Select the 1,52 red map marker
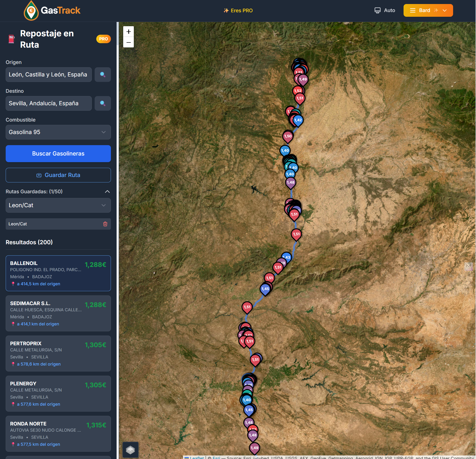 [298, 91]
